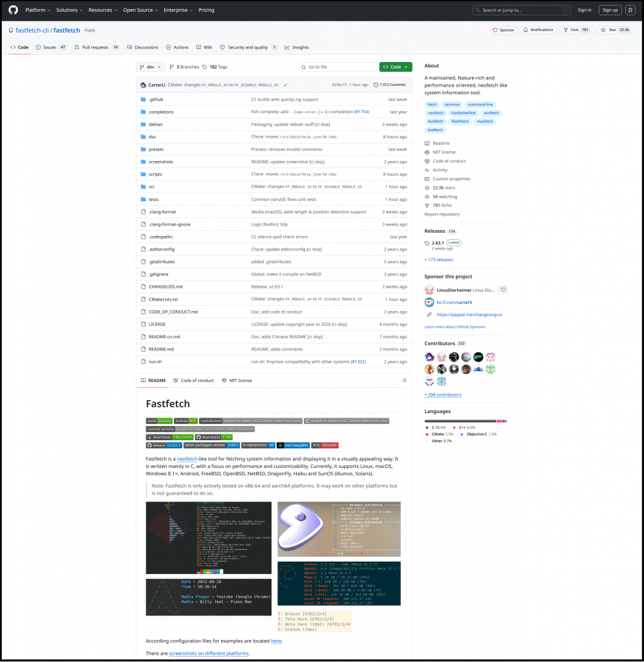View the 3 Branches link
Image resolution: width=644 pixels, height=662 pixels.
[184, 67]
